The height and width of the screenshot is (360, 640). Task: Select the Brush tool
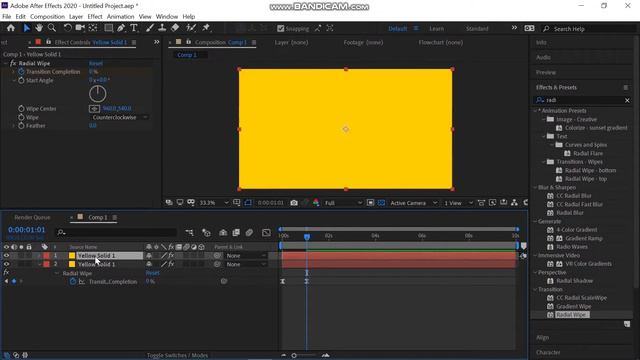150,28
